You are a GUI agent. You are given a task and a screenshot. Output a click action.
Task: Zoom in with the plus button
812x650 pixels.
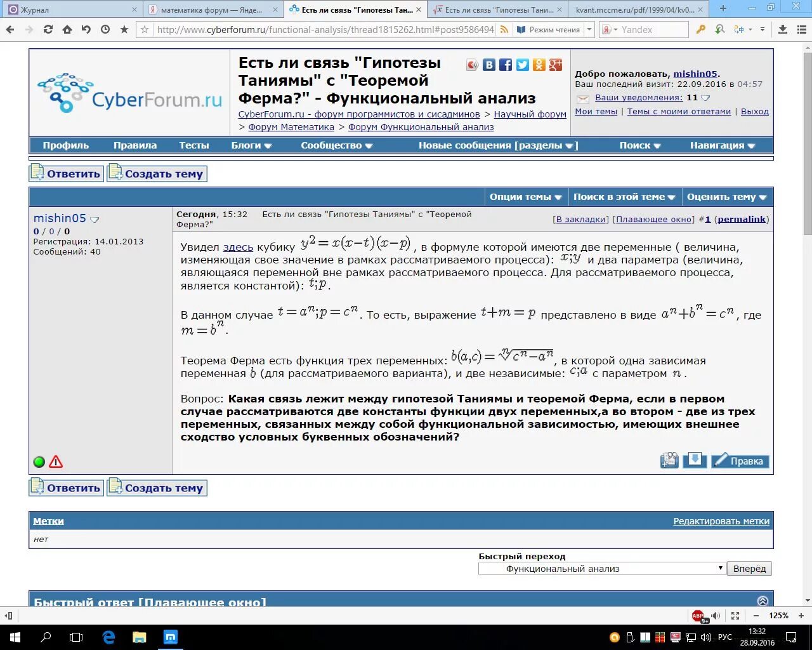click(801, 616)
